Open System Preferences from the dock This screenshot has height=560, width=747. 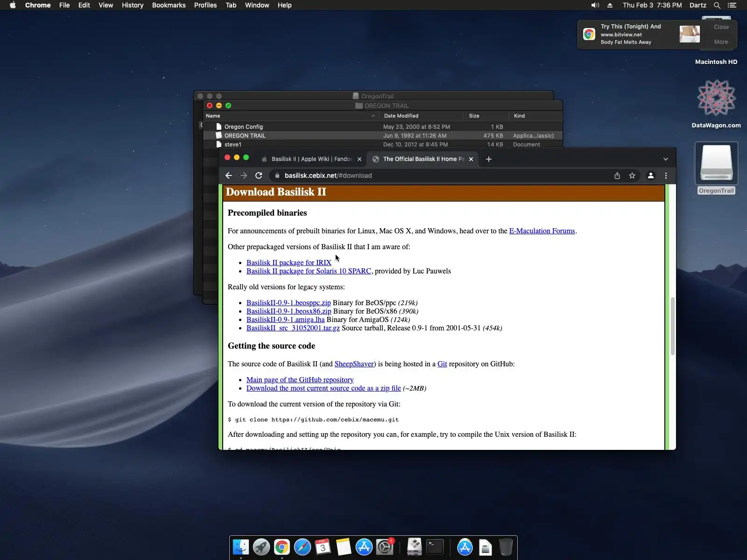click(x=385, y=547)
